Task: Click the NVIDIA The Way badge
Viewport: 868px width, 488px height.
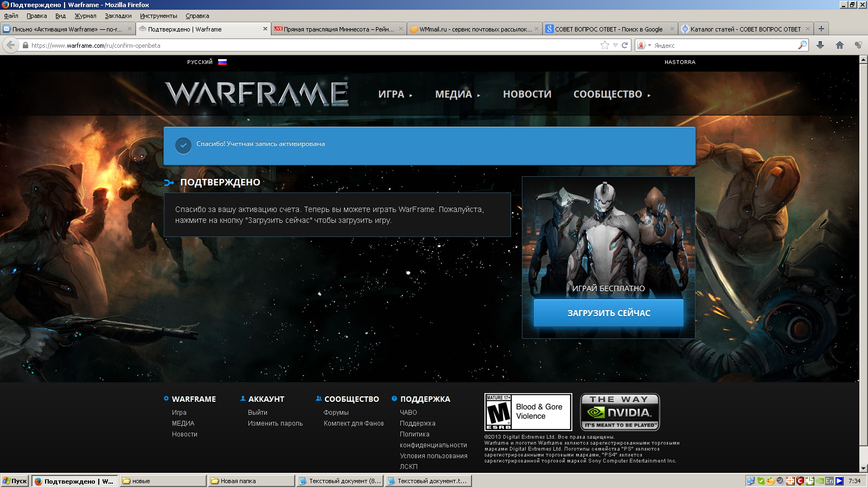Action: point(620,412)
